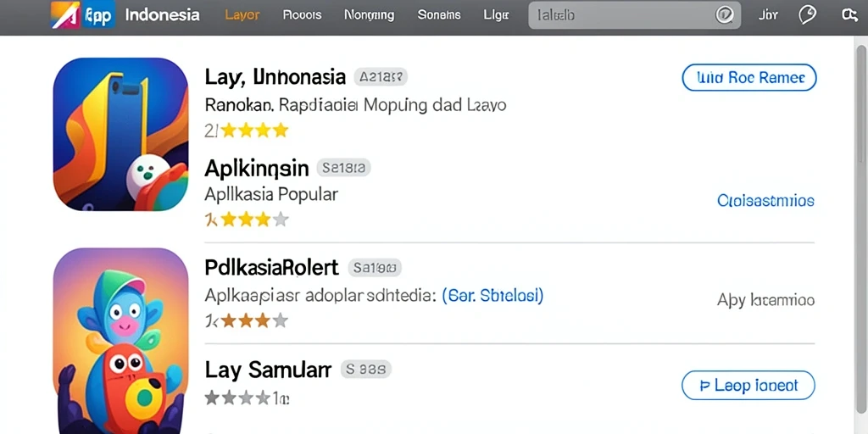Click the star rating under Aplkinqsin
Screen dimensions: 868x434
tap(247, 220)
